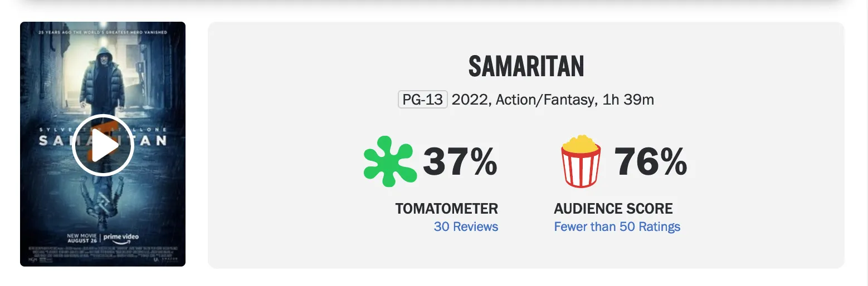Open the Fewer than 50 Ratings link

(x=617, y=227)
